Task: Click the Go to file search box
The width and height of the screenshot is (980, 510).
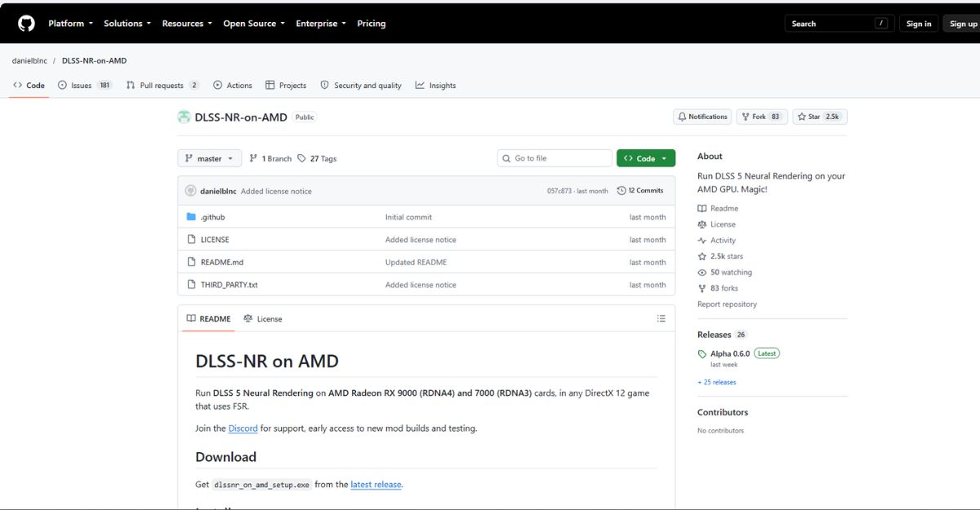Action: pyautogui.click(x=555, y=158)
